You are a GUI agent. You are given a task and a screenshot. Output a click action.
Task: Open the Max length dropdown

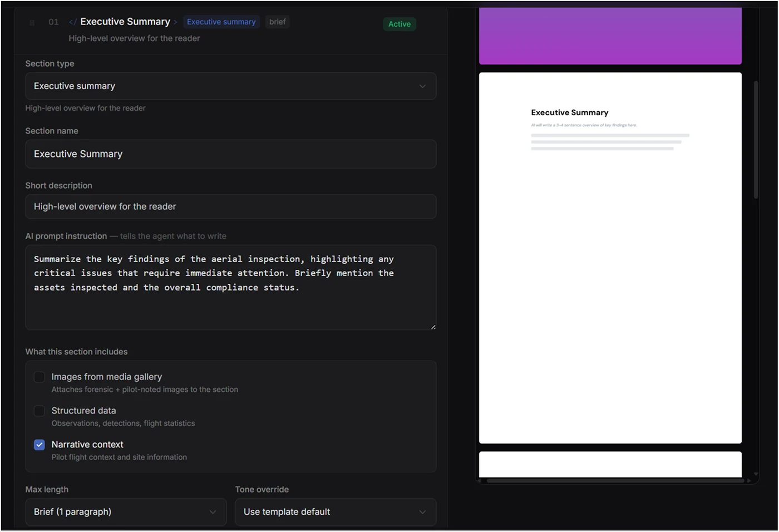click(126, 512)
